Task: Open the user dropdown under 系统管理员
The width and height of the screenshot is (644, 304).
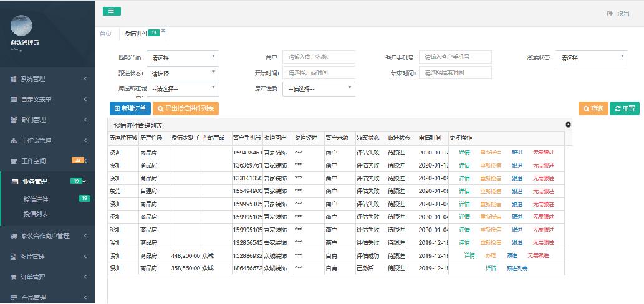Action: 16,50
